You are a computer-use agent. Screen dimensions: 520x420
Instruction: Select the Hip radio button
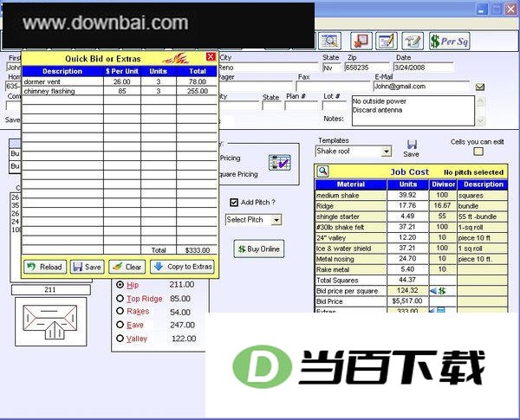click(x=120, y=285)
